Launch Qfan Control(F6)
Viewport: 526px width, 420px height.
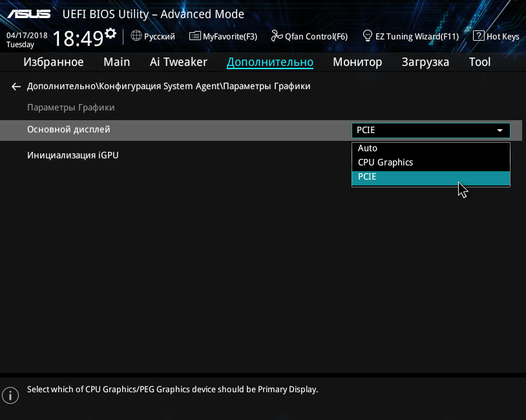click(x=317, y=36)
